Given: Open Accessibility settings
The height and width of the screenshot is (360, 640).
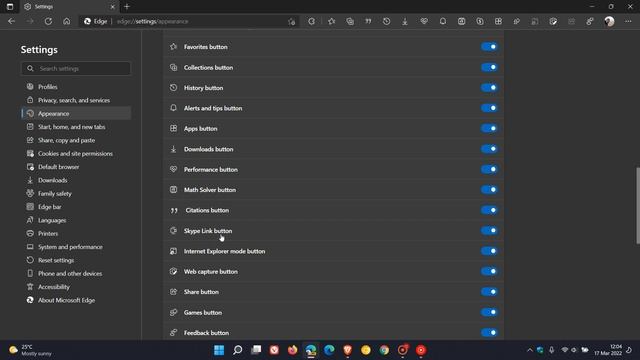Looking at the screenshot, I should click(x=76, y=287).
